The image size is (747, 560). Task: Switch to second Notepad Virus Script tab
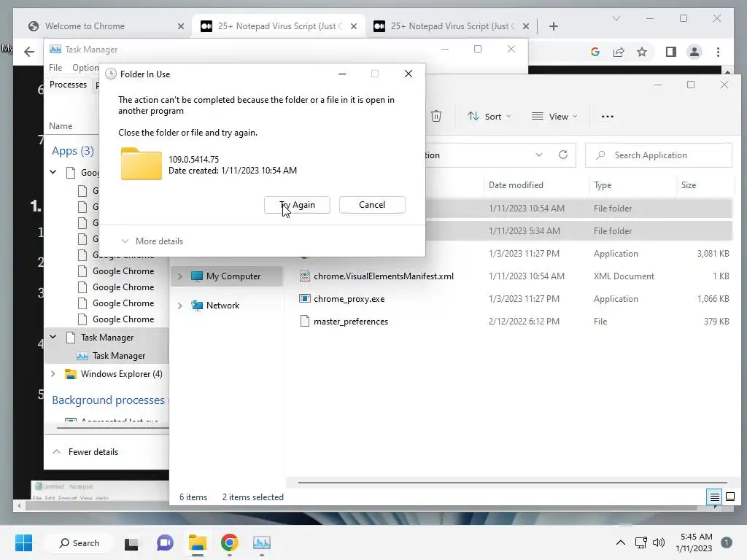(x=452, y=26)
